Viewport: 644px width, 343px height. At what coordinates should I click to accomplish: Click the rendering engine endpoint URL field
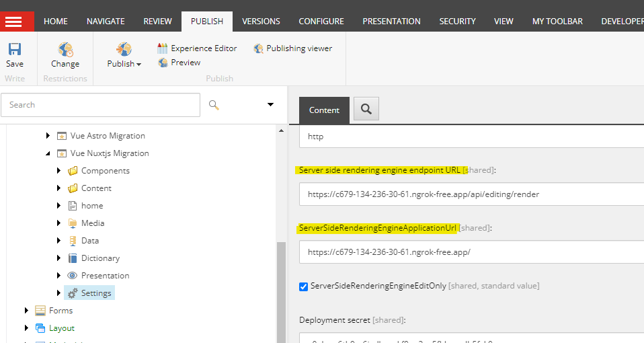[x=471, y=194]
